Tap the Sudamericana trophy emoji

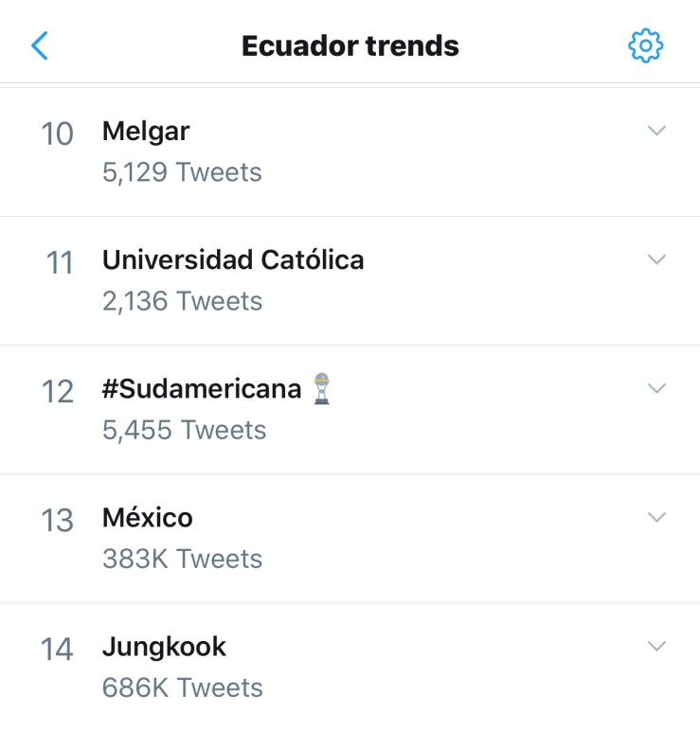(x=324, y=389)
